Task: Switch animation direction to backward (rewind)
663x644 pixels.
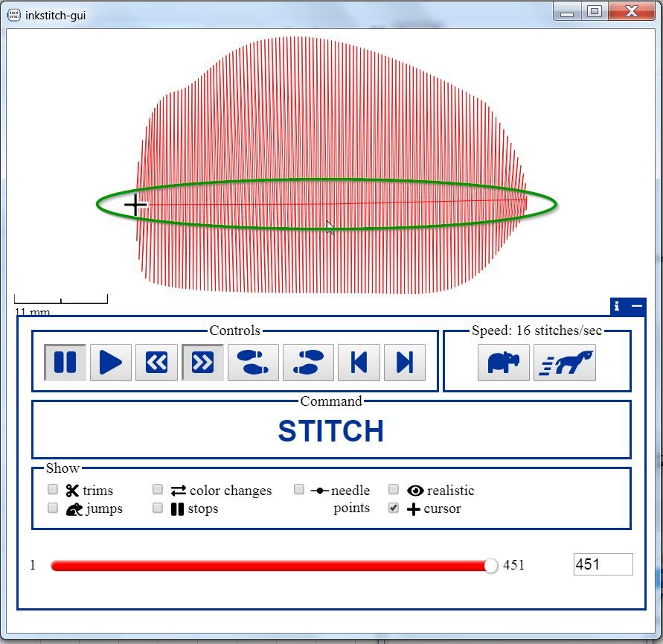Action: (156, 363)
